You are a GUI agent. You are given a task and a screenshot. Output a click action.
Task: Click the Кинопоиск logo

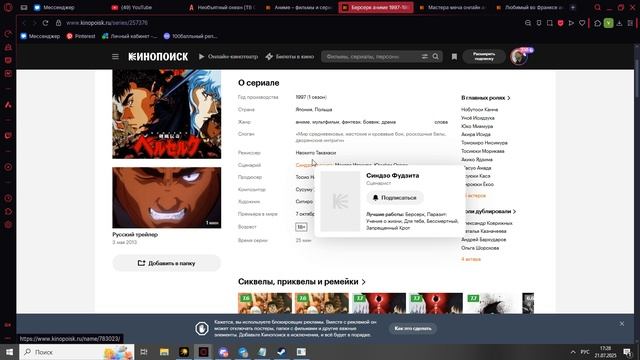pyautogui.click(x=158, y=57)
